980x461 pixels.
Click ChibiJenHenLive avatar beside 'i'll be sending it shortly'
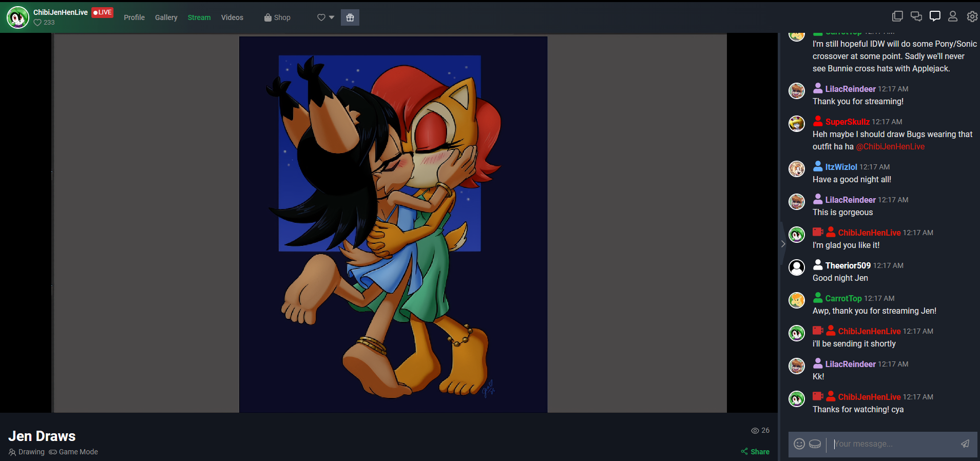797,333
